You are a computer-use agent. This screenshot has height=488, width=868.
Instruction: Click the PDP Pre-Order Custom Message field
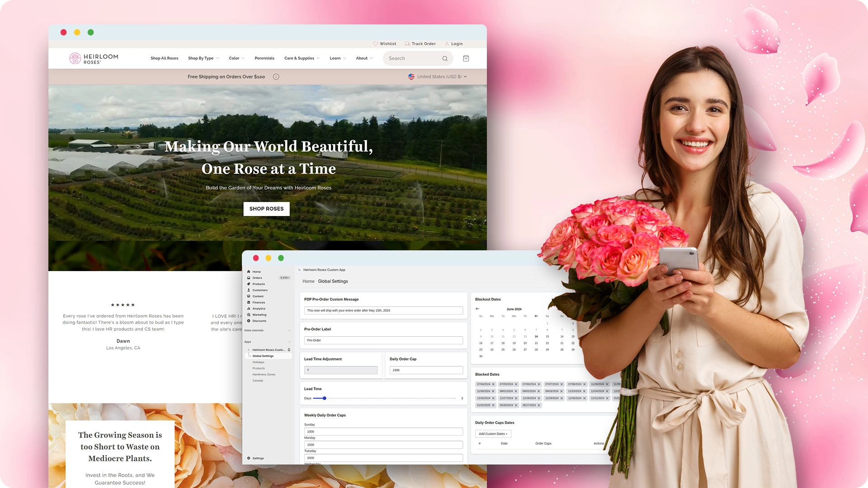[x=383, y=310]
